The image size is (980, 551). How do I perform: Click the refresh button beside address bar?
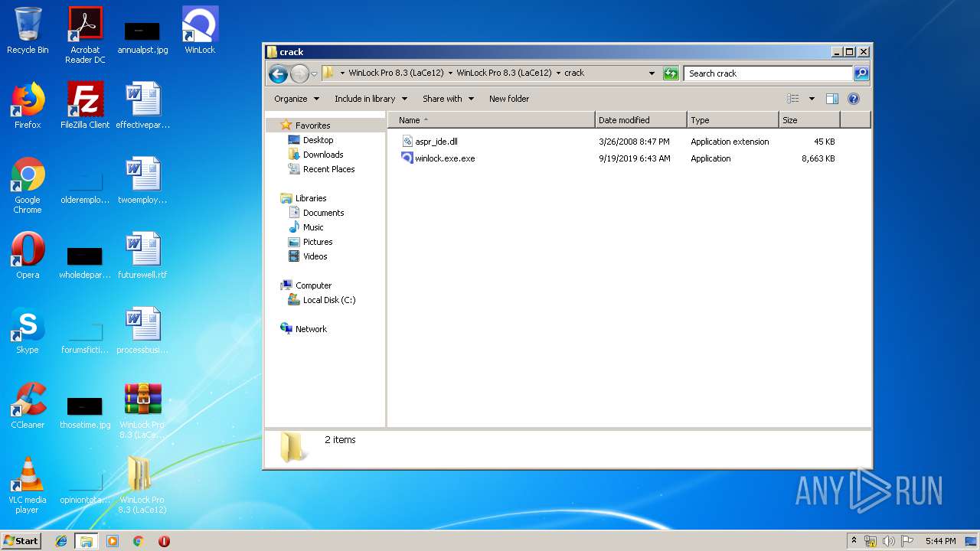[671, 73]
